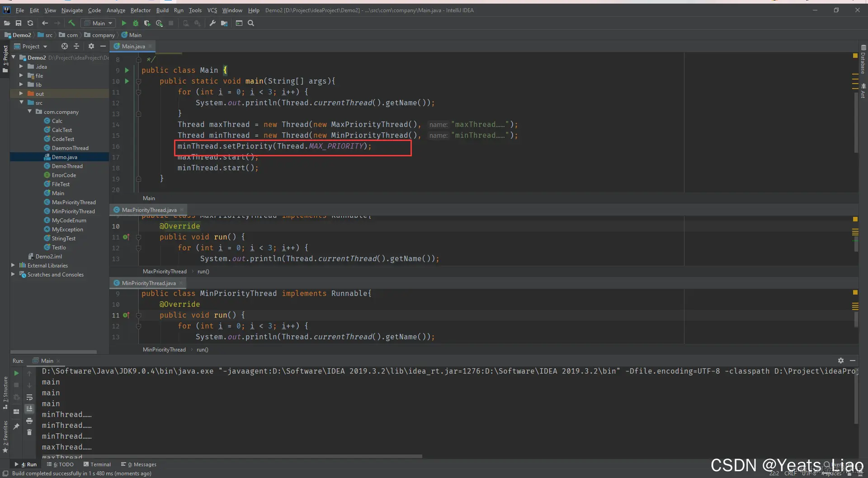Click the run gutter arrow beside class Main

pos(127,70)
